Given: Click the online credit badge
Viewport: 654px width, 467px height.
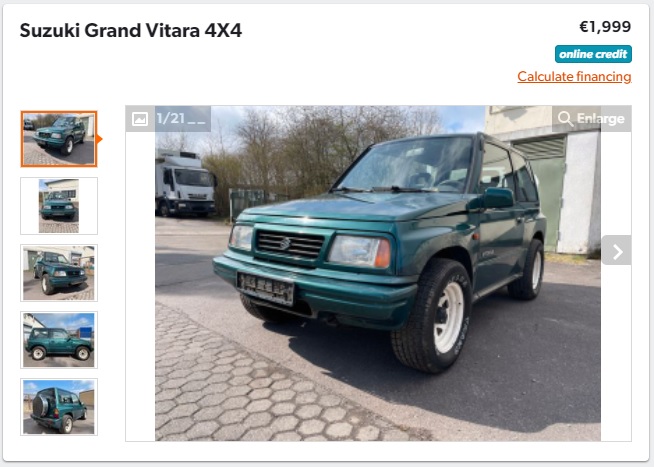Looking at the screenshot, I should [x=593, y=54].
